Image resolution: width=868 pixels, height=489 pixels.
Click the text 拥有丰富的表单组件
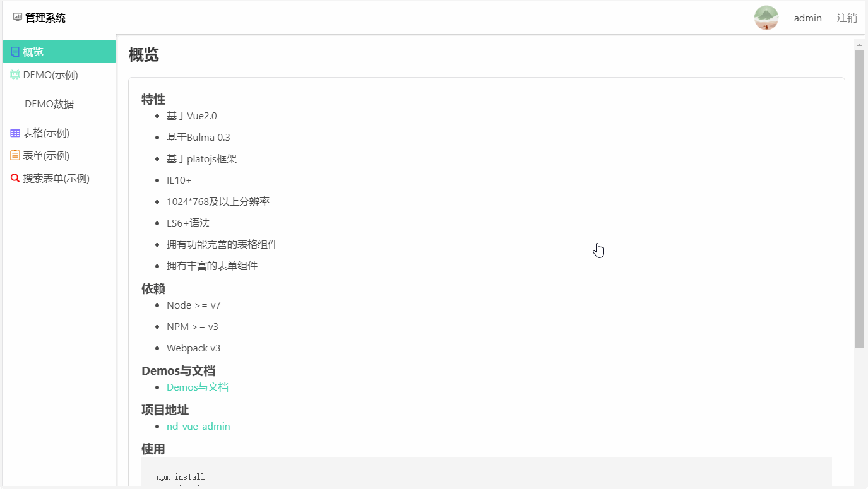click(212, 266)
